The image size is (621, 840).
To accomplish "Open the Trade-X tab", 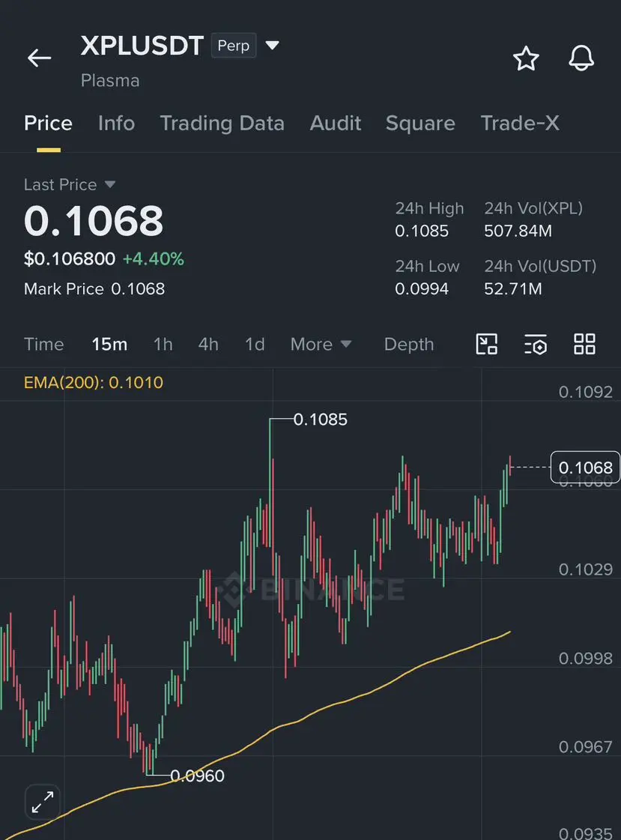I will pos(520,123).
